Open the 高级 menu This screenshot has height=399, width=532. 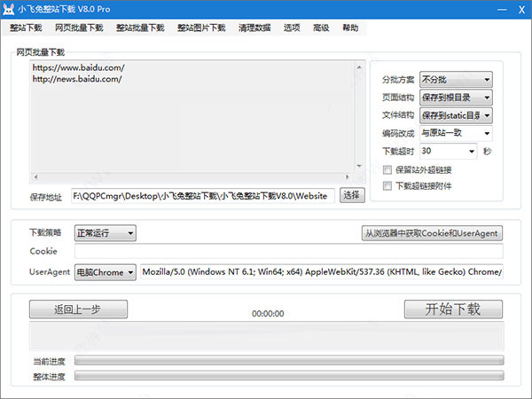[x=321, y=27]
